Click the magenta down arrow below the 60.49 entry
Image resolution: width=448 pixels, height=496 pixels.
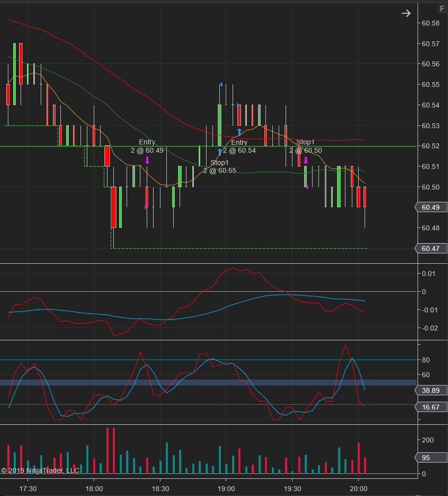coord(147,160)
